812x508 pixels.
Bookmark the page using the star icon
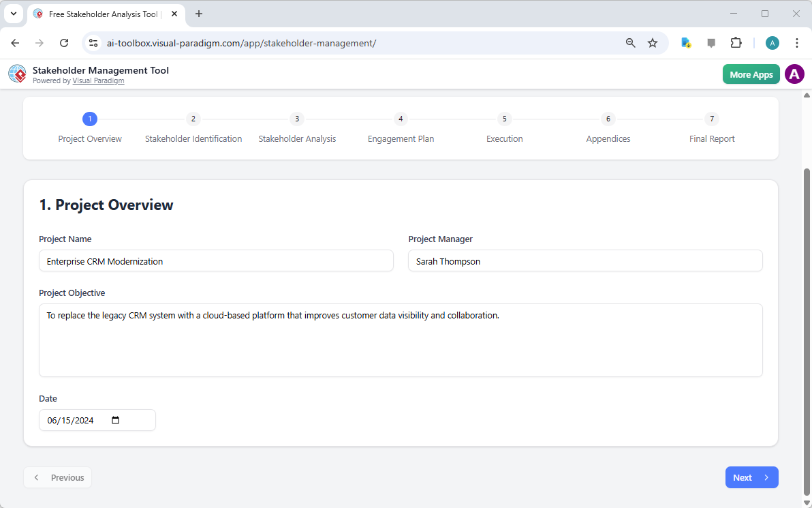point(653,42)
